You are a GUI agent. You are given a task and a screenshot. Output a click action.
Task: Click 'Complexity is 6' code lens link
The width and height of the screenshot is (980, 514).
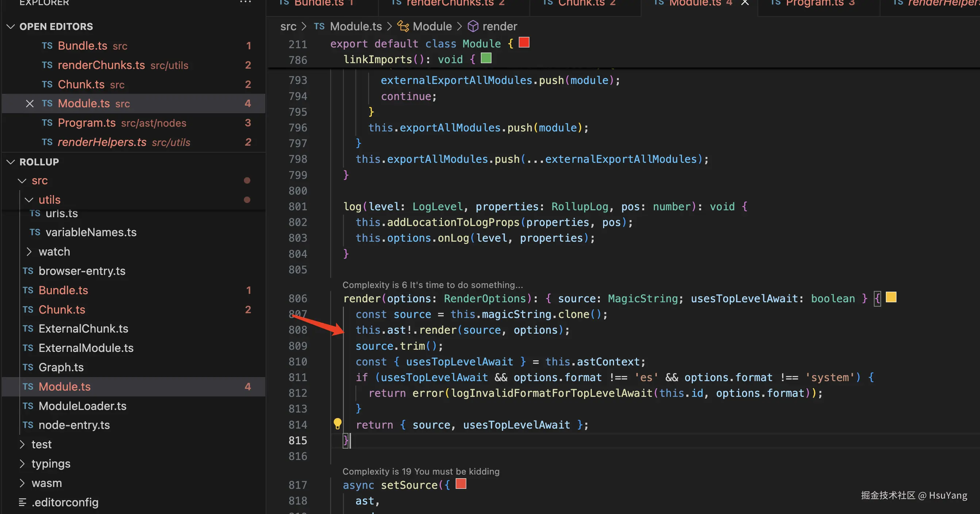coord(432,285)
